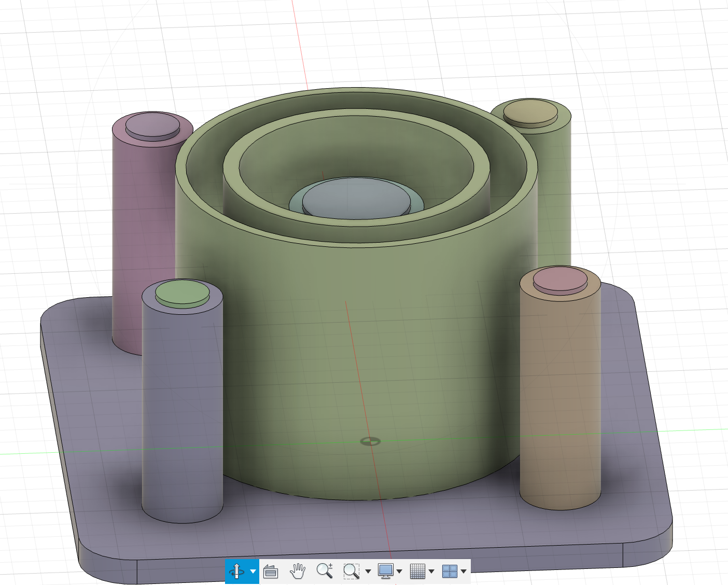Click the gray disc inside the cup
Image resolution: width=728 pixels, height=585 pixels.
[356, 197]
